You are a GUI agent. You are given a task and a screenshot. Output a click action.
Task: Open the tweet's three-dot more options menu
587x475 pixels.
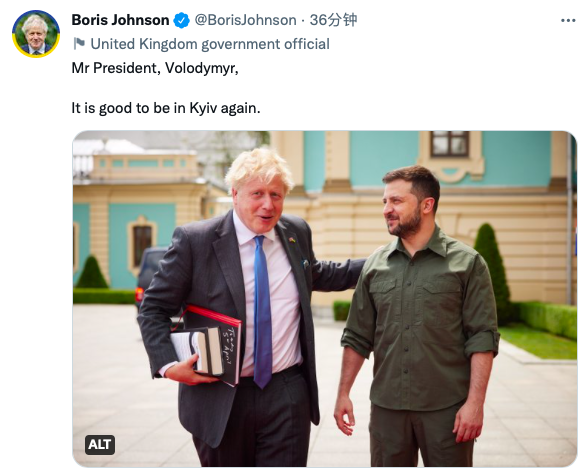pyautogui.click(x=568, y=21)
